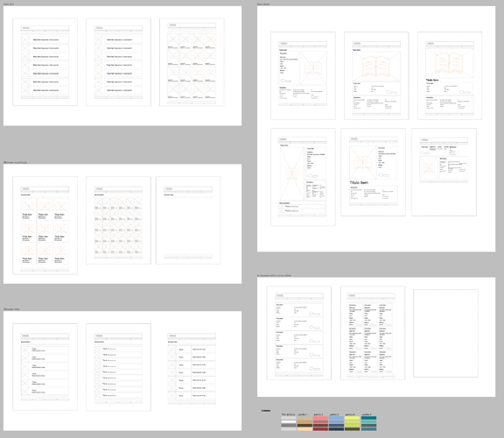Pick the white swatch in default palette
The height and width of the screenshot is (438, 504).
click(x=289, y=421)
